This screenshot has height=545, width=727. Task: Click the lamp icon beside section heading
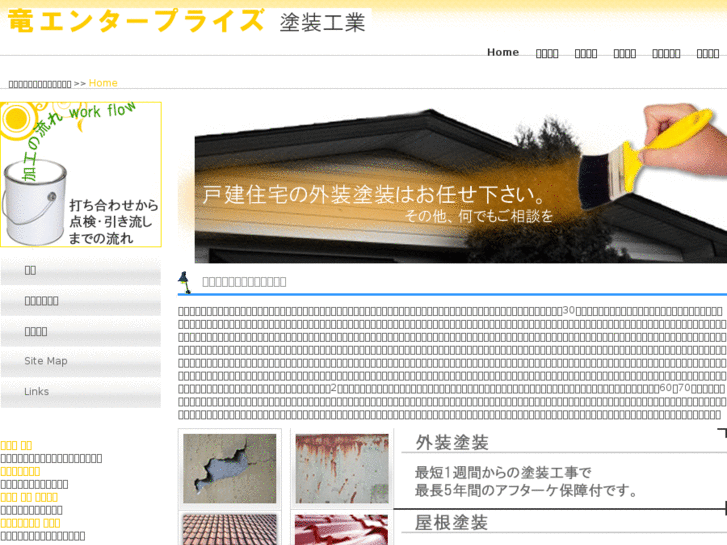click(x=184, y=282)
